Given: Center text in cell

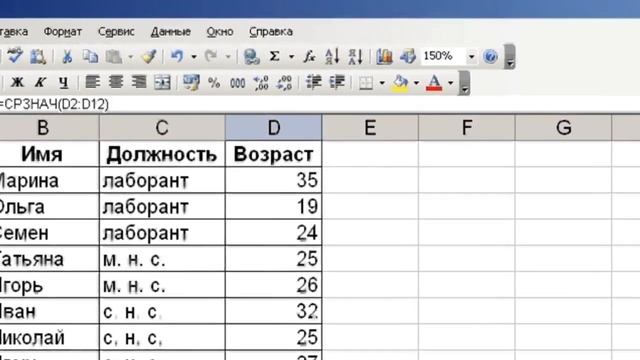Looking at the screenshot, I should 116,82.
